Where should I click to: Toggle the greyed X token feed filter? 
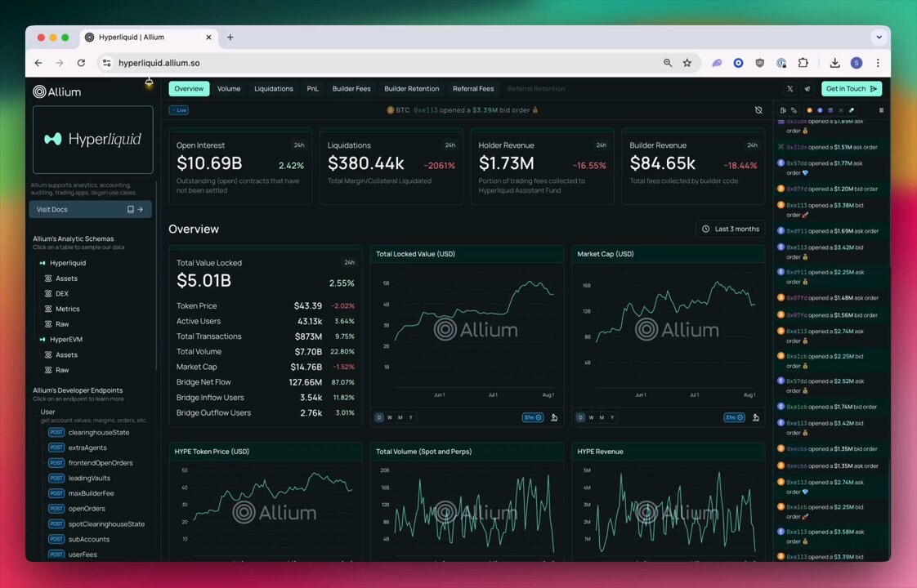pyautogui.click(x=841, y=110)
